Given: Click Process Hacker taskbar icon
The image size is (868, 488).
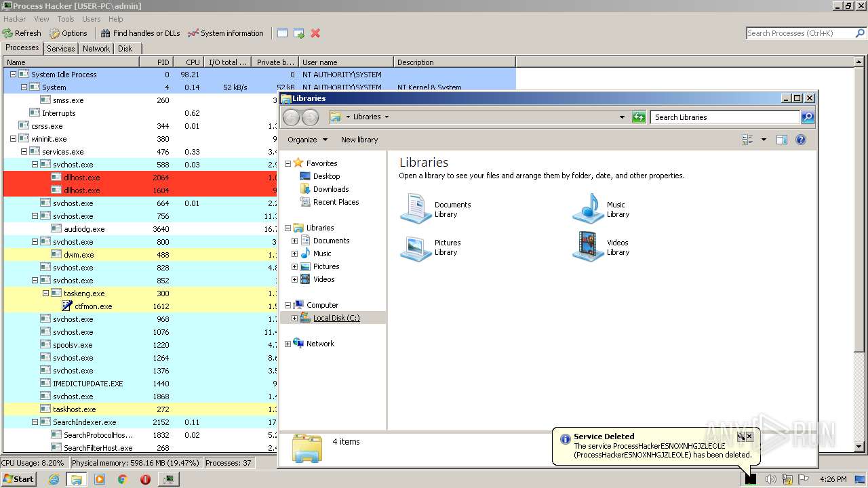Looking at the screenshot, I should coord(168,479).
